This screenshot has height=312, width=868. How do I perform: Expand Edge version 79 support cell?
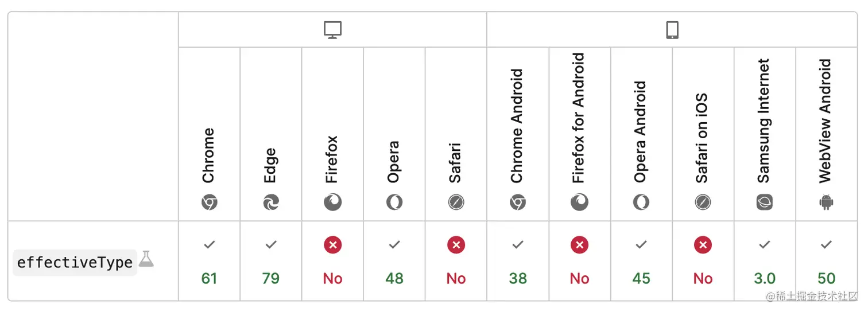coord(271,278)
